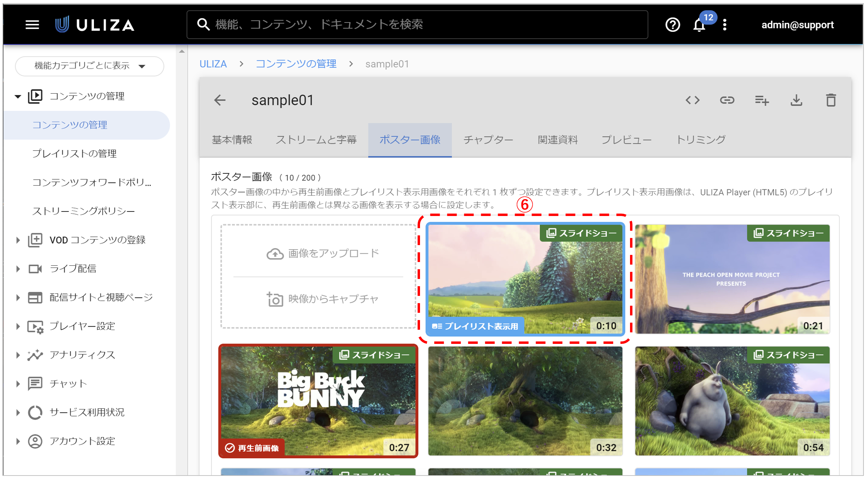Screen dimensions: 868x479
Task: Click the 映像からキャプチャ button
Action: click(323, 299)
